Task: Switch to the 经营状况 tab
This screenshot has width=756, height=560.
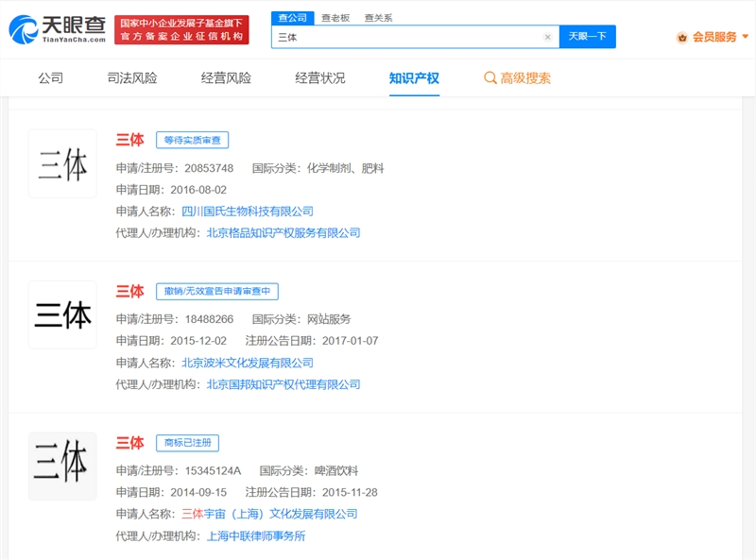Action: pos(320,78)
